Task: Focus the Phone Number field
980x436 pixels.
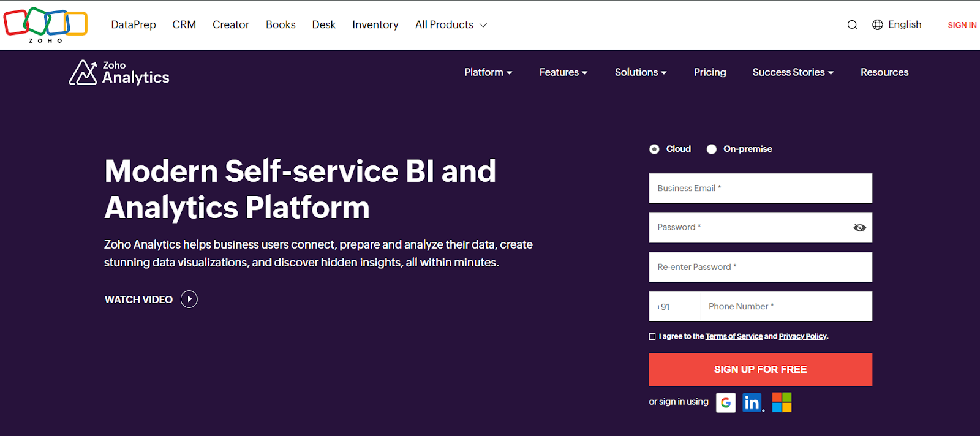Action: pos(786,306)
